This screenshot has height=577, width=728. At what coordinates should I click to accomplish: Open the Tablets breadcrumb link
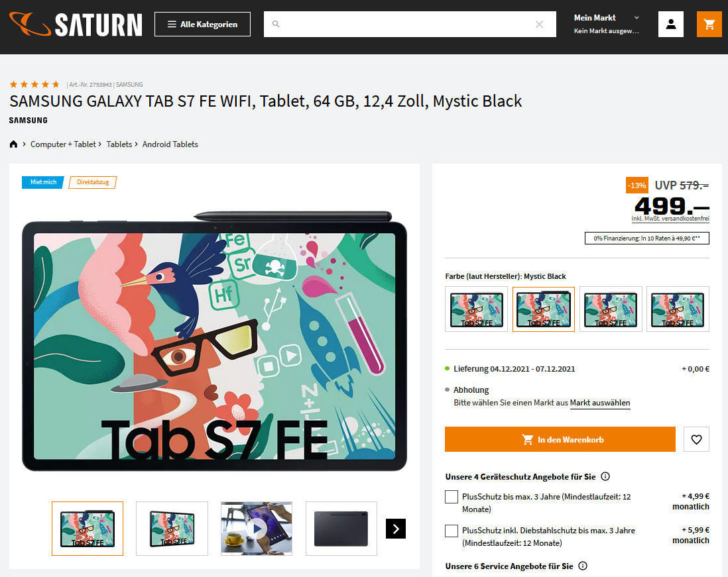(119, 144)
